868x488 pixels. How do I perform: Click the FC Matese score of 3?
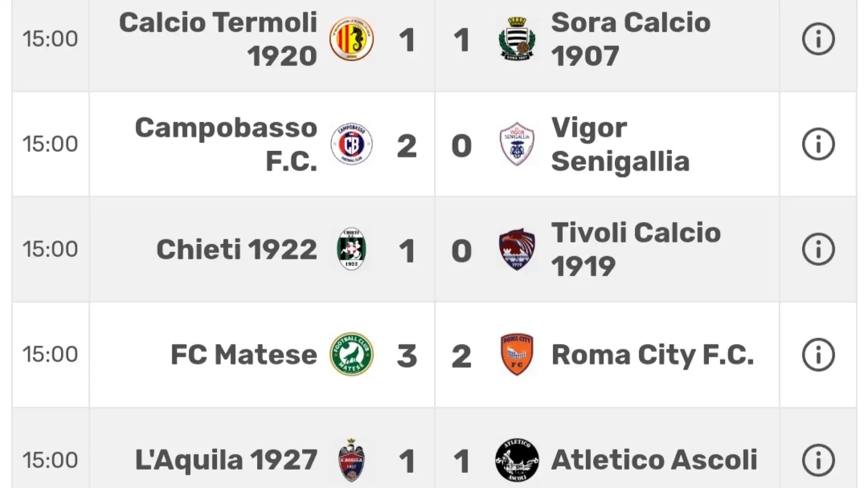407,356
